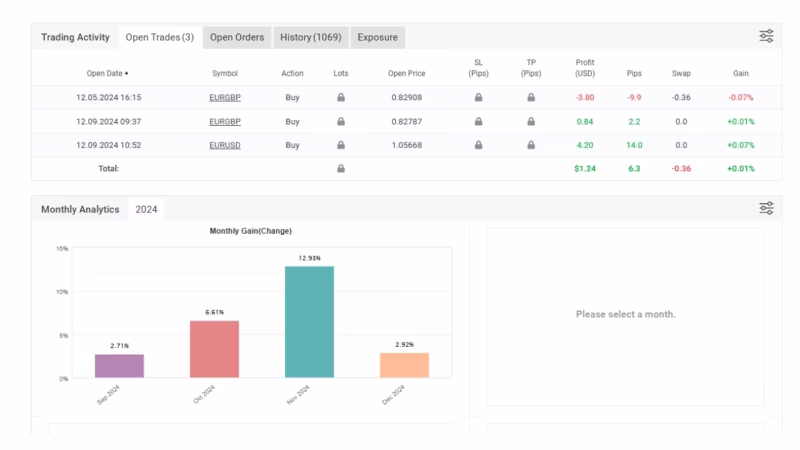Image resolution: width=800 pixels, height=450 pixels.
Task: Click the Oct 2024 red bar
Action: [214, 348]
